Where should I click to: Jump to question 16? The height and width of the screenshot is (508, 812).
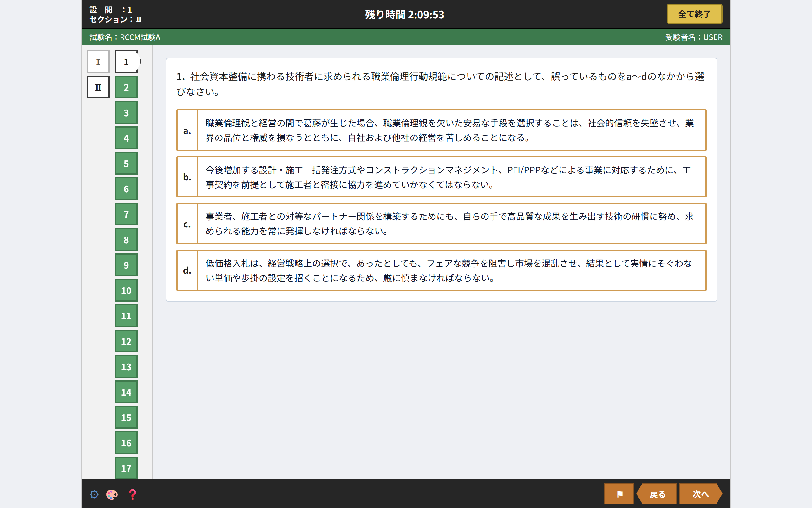[127, 443]
